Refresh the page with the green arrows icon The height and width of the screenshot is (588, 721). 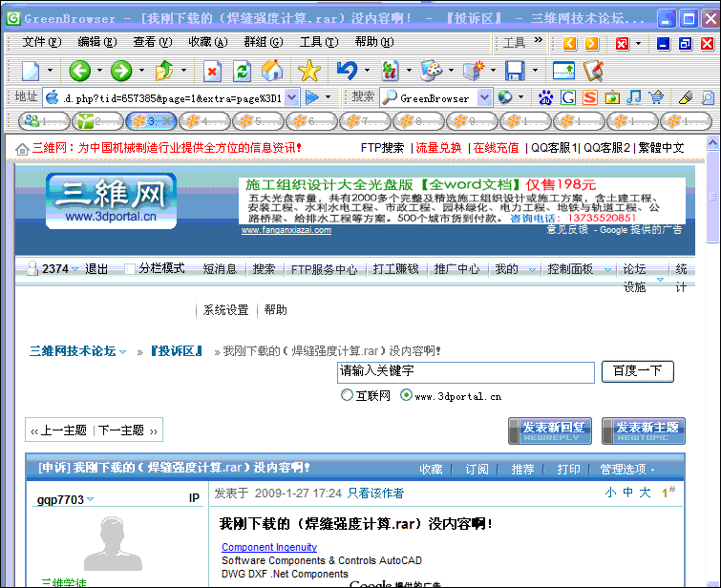pos(242,71)
